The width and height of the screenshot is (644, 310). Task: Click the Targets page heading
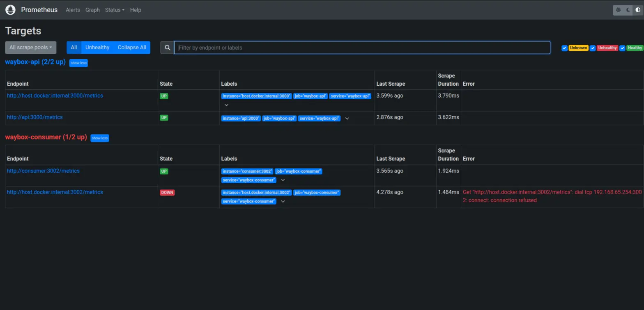click(x=23, y=31)
